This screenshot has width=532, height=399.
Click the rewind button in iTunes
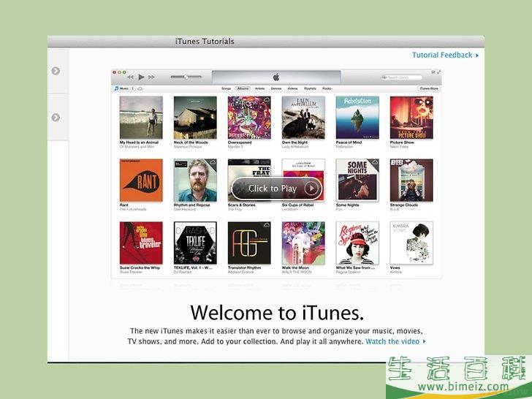pos(130,77)
